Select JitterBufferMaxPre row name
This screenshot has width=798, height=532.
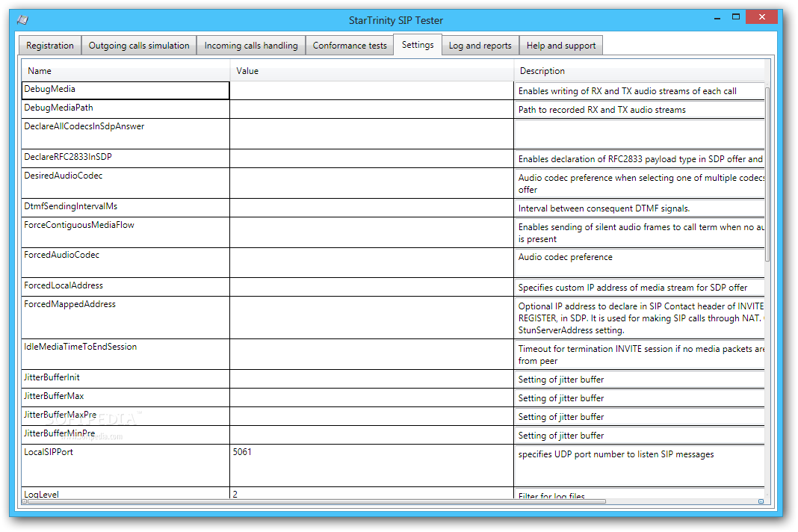pos(126,416)
